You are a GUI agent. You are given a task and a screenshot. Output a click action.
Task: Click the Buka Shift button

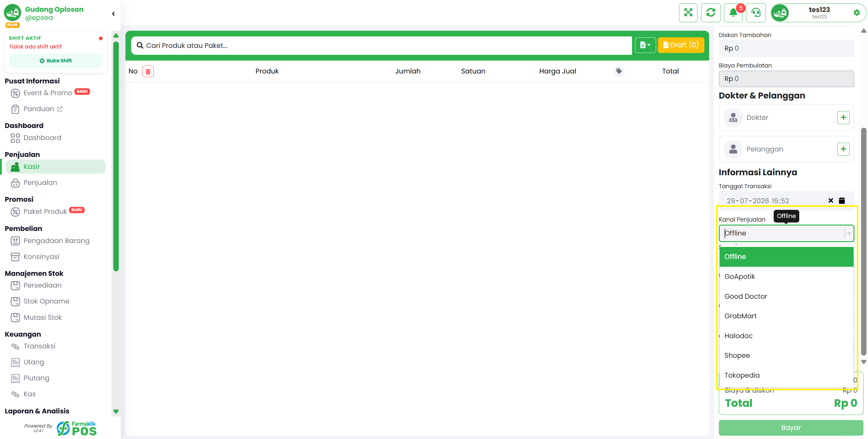click(55, 61)
